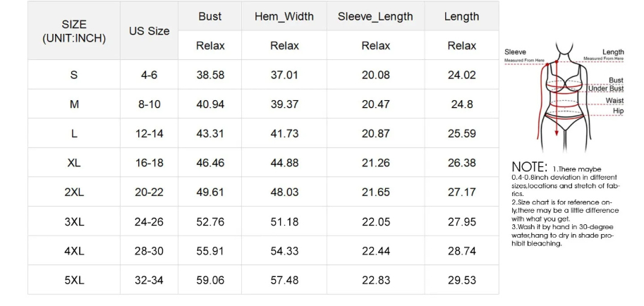Select the hem width value 48.03
Image resolution: width=644 pixels, height=306 pixels.
[x=284, y=192]
